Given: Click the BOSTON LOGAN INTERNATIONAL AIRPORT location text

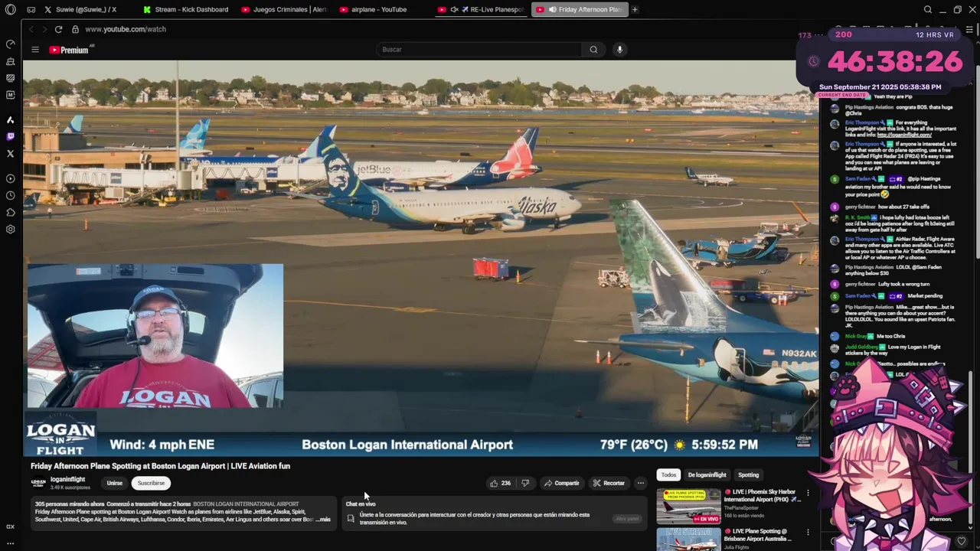Looking at the screenshot, I should click(246, 504).
